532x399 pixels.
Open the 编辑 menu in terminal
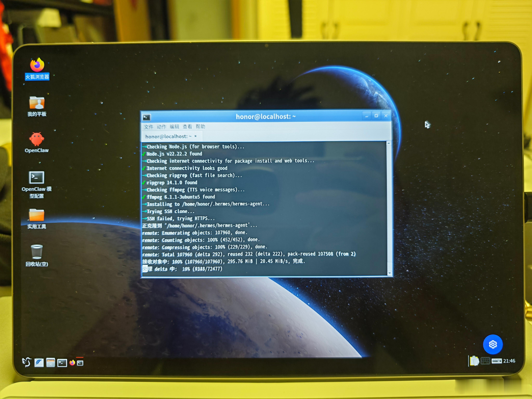pyautogui.click(x=175, y=127)
